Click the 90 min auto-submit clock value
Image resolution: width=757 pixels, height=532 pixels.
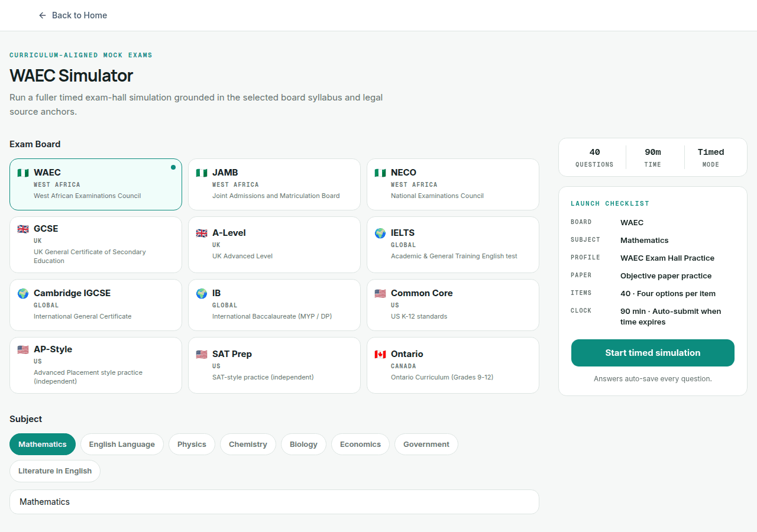click(671, 317)
